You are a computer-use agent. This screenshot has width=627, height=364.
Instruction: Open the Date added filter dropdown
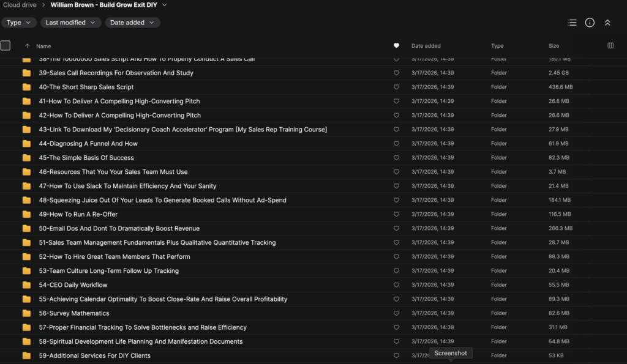132,23
